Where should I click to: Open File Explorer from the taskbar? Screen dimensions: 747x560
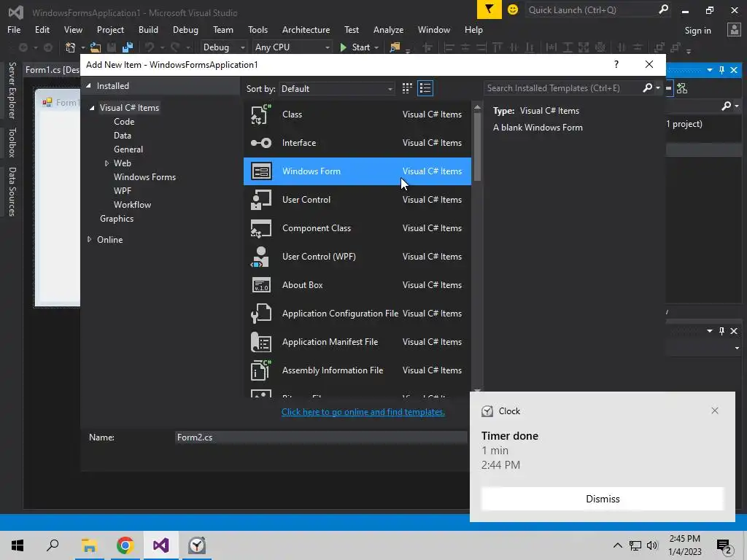(x=89, y=545)
